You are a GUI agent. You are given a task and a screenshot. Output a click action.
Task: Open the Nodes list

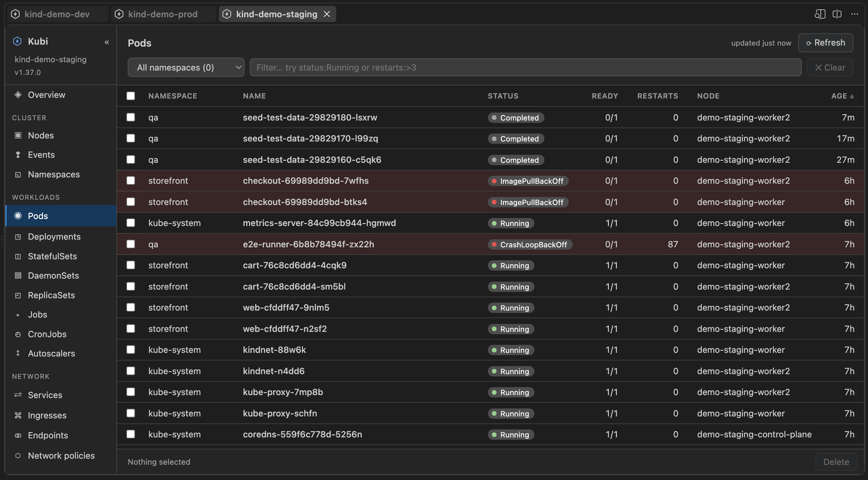(x=61, y=135)
